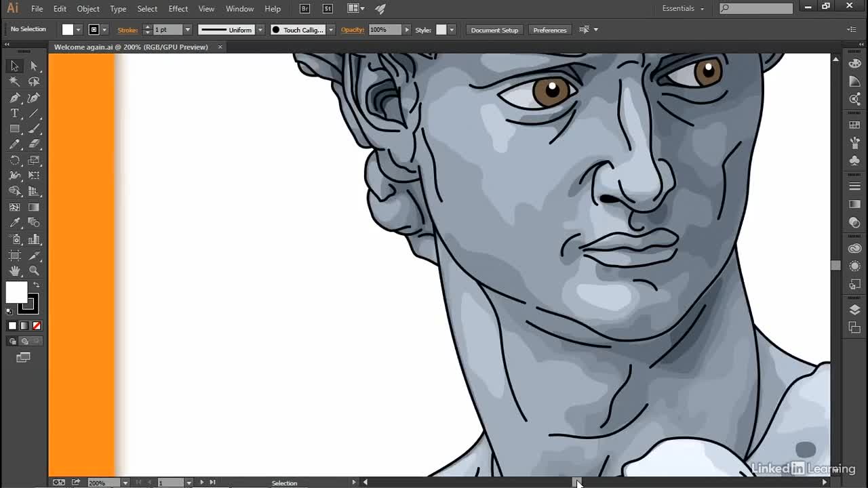Open the File menu
The height and width of the screenshot is (488, 868).
[37, 9]
